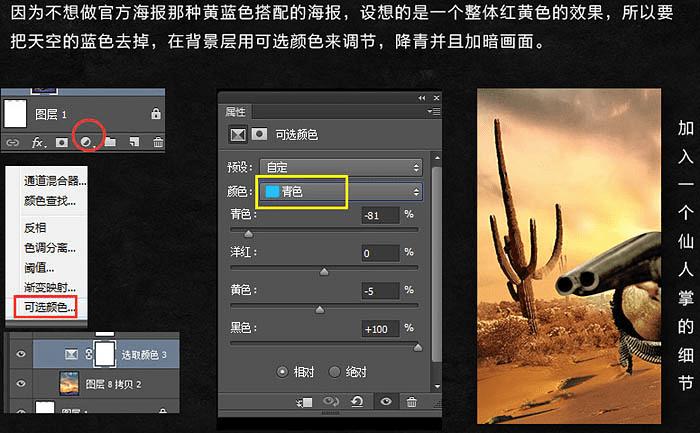The image size is (700, 433).
Task: Delete layer using layers panel trash
Action: click(158, 142)
